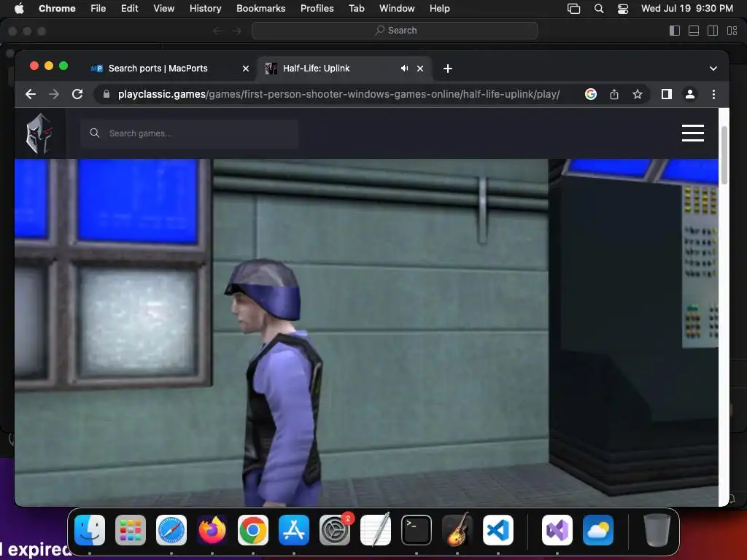Image resolution: width=747 pixels, height=560 pixels.
Task: Open the File menu
Action: pyautogui.click(x=98, y=8)
